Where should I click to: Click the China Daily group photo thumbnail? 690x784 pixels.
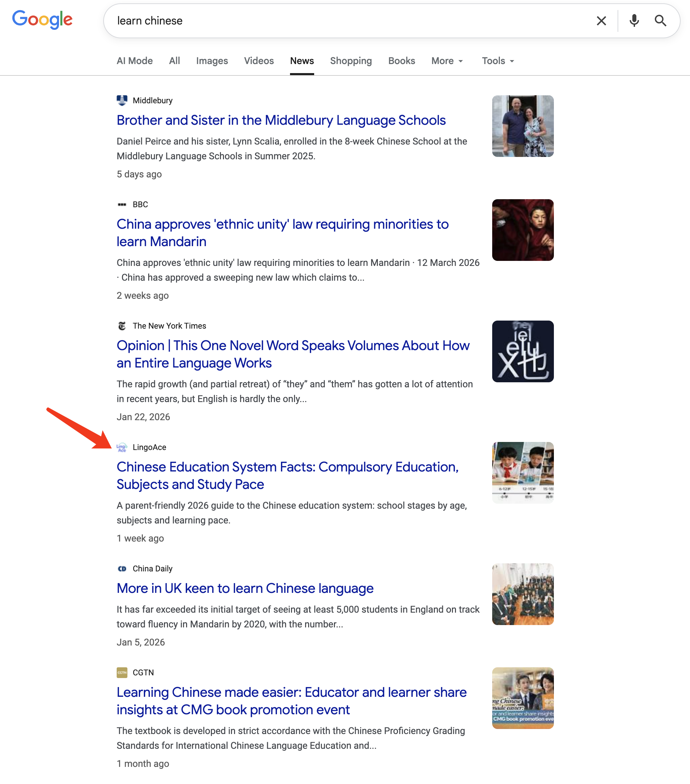point(523,594)
